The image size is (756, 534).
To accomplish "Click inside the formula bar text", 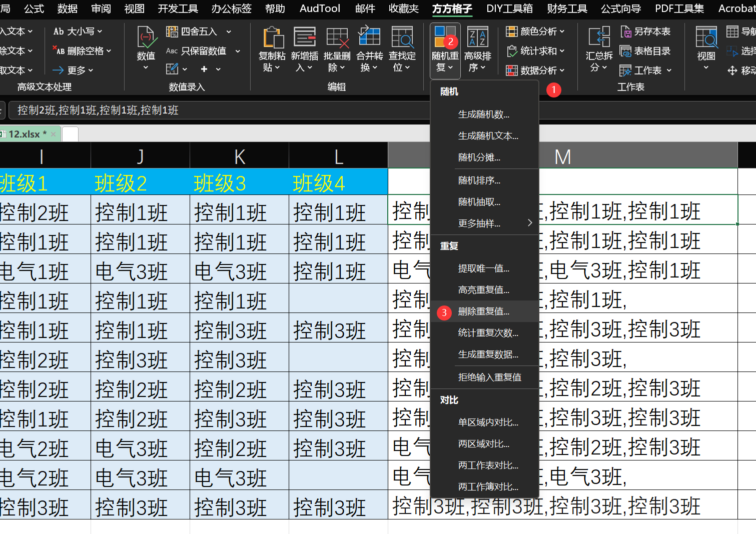I will tap(98, 110).
